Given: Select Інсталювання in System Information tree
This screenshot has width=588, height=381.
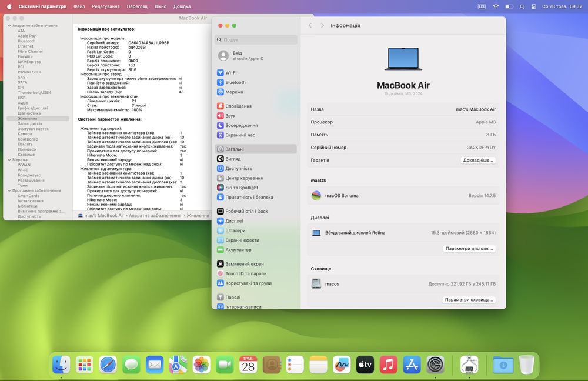Looking at the screenshot, I should pyautogui.click(x=31, y=201).
